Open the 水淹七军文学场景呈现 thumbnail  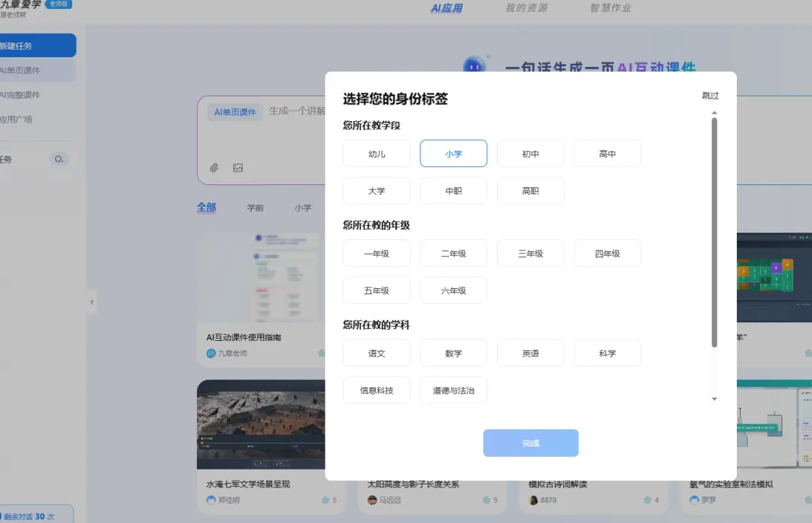click(261, 424)
